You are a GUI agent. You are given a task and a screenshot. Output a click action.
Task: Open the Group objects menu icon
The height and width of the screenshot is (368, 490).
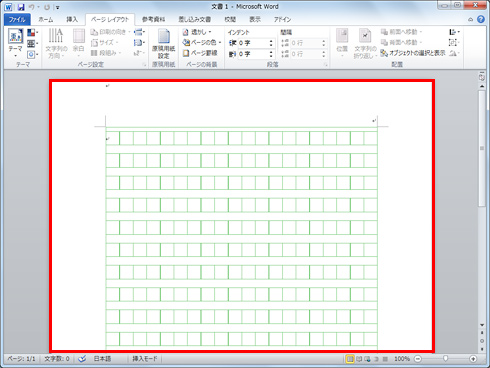click(x=454, y=42)
